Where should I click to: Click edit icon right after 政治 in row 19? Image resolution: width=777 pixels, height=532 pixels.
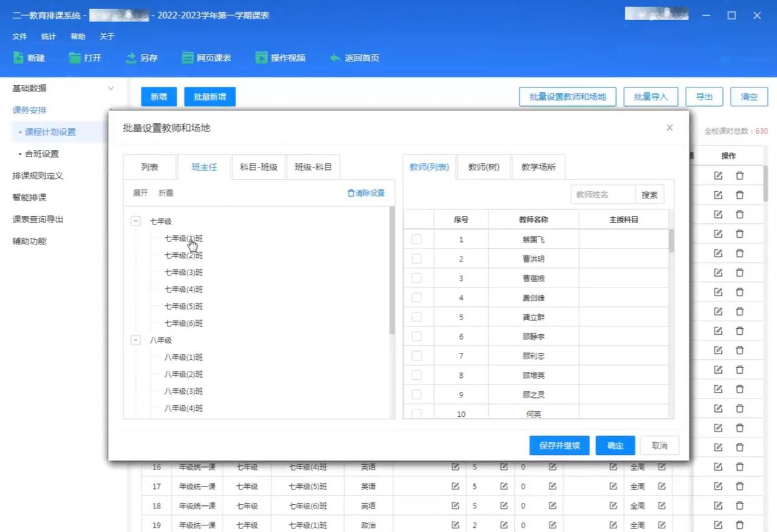(455, 525)
